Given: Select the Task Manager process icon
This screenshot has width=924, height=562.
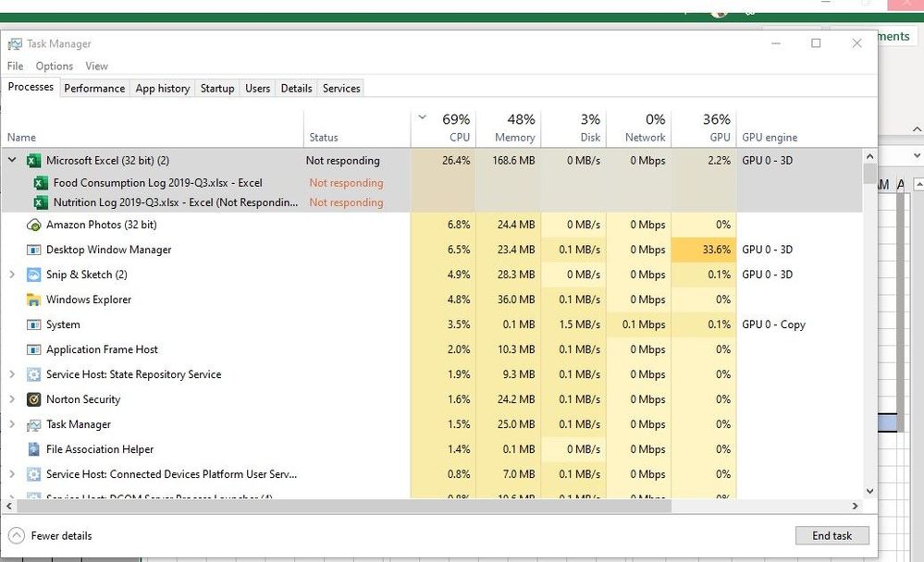Looking at the screenshot, I should pyautogui.click(x=32, y=424).
